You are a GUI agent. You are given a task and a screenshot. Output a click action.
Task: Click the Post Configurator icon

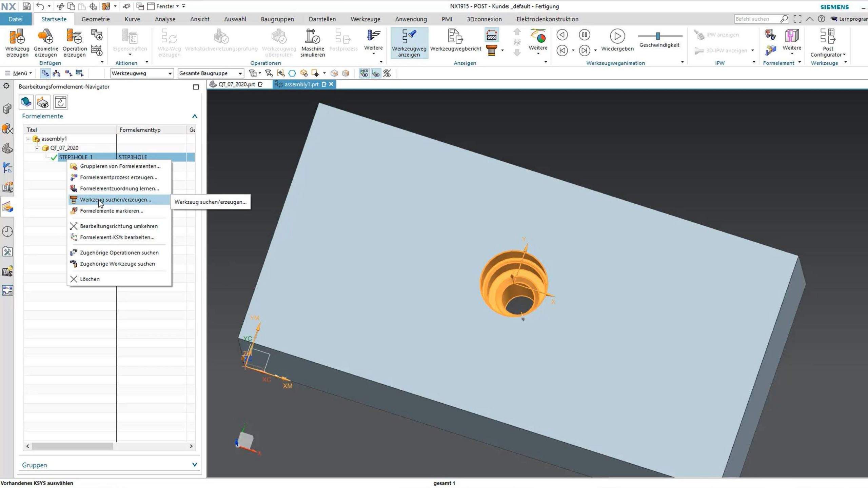(x=828, y=43)
